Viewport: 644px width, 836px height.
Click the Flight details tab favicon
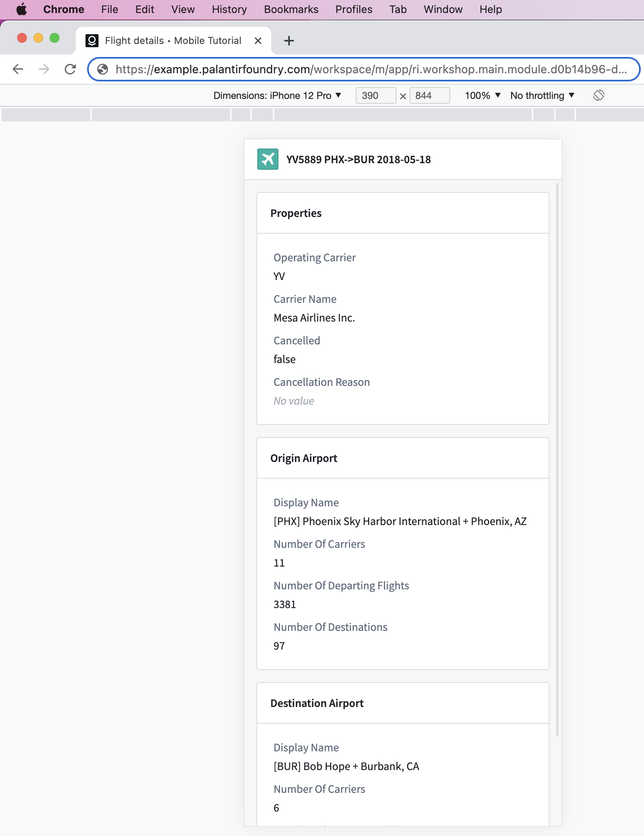pyautogui.click(x=92, y=41)
